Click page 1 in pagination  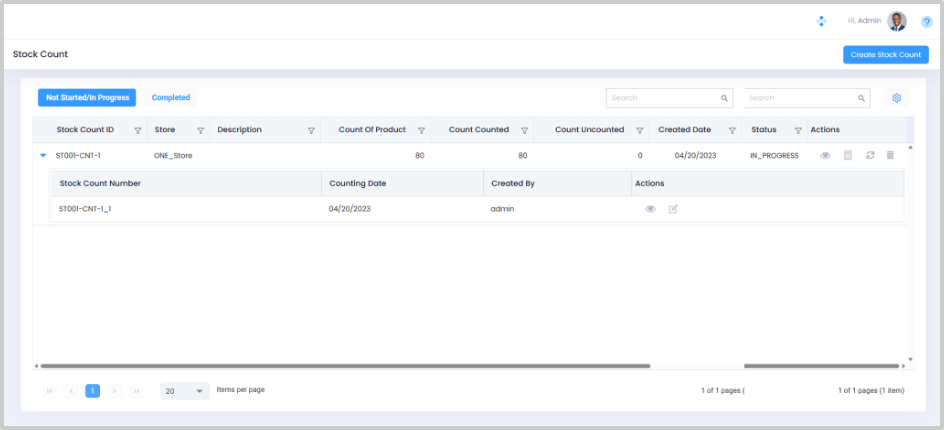click(x=92, y=391)
